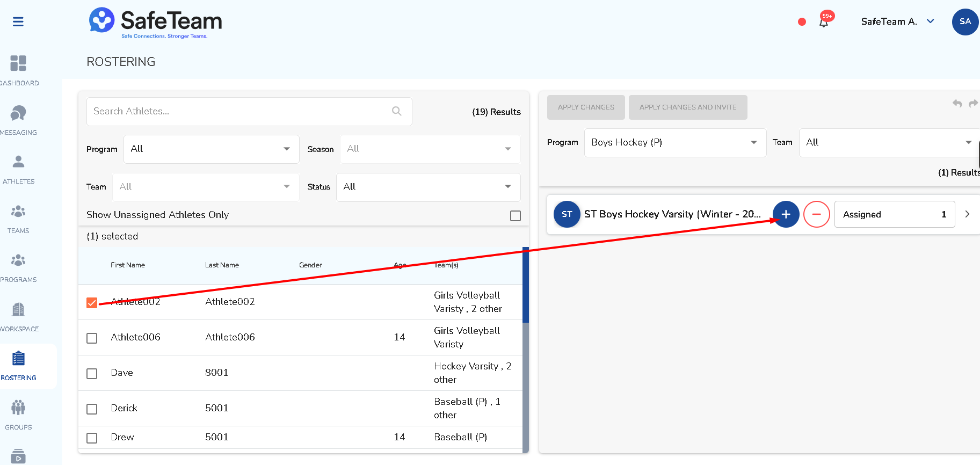Focus the Search Athletes field
Viewport: 980px width, 465px height.
tap(249, 112)
